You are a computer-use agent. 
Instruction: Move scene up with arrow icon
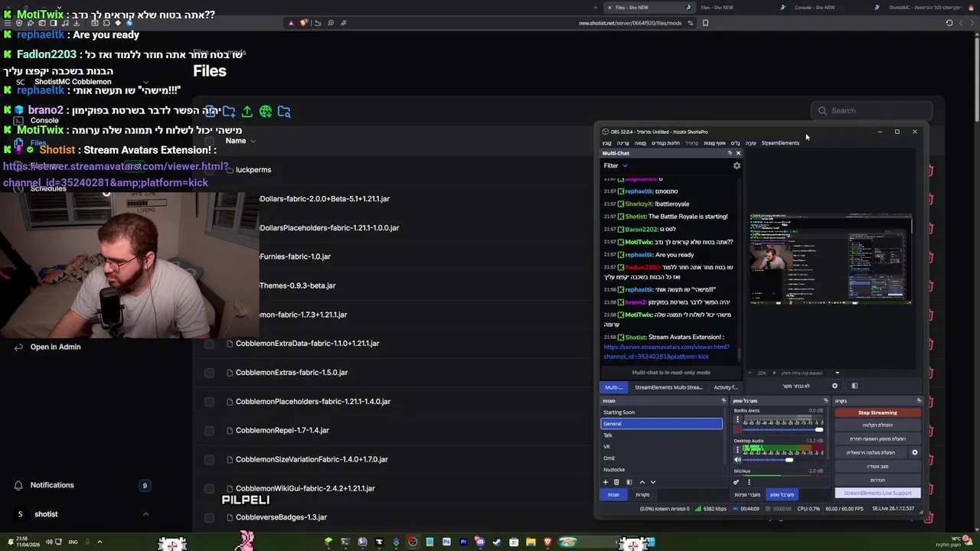click(x=642, y=482)
